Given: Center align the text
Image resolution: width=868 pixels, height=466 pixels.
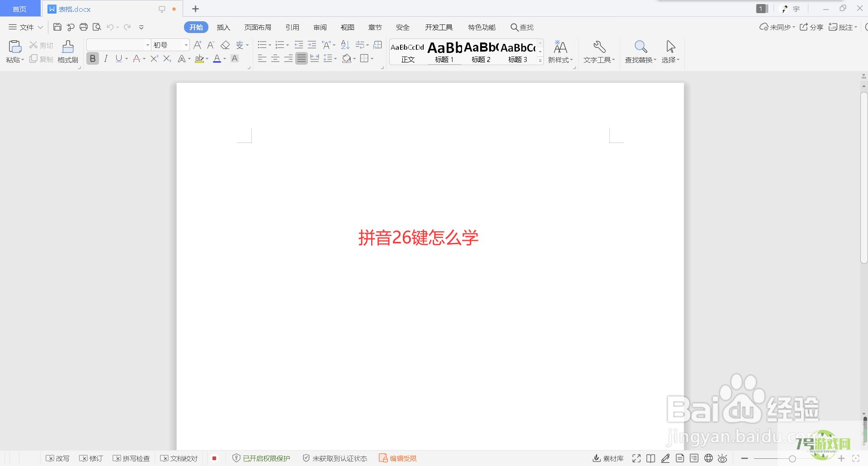Looking at the screenshot, I should [x=275, y=58].
